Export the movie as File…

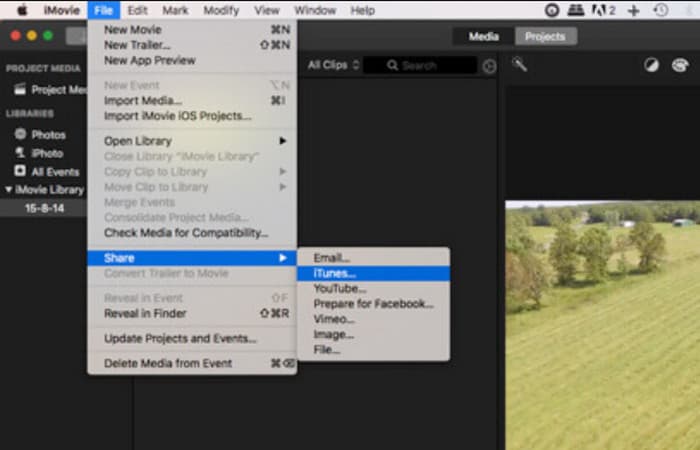pos(373,350)
